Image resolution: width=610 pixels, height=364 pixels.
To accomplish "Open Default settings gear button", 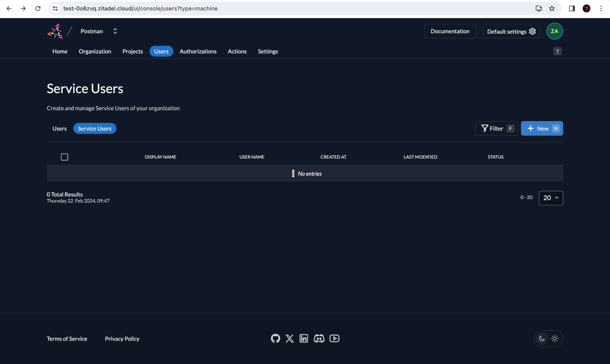I will [511, 31].
